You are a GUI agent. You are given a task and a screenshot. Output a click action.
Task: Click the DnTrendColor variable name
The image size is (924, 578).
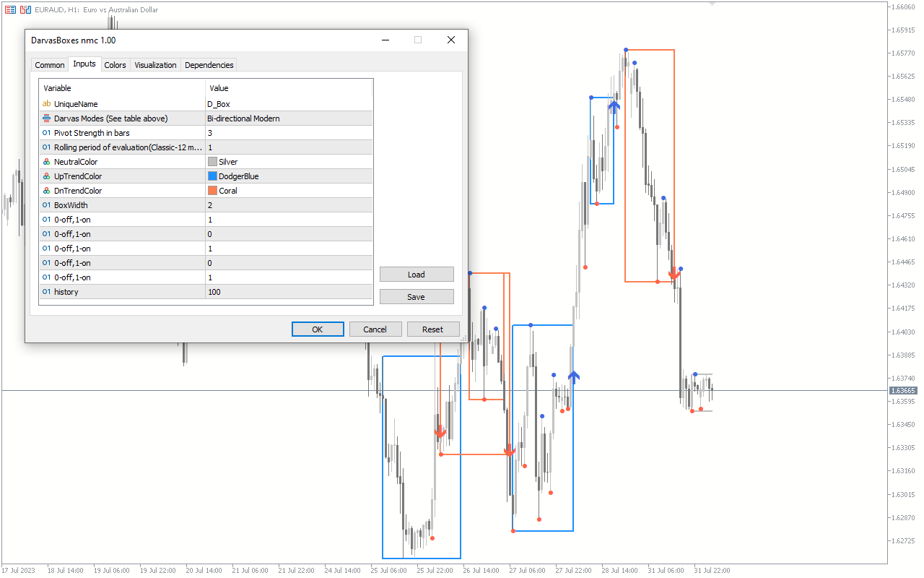pos(78,191)
